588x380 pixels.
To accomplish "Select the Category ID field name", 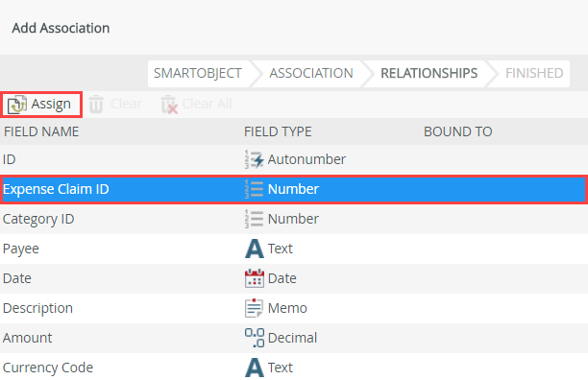I will tap(38, 219).
